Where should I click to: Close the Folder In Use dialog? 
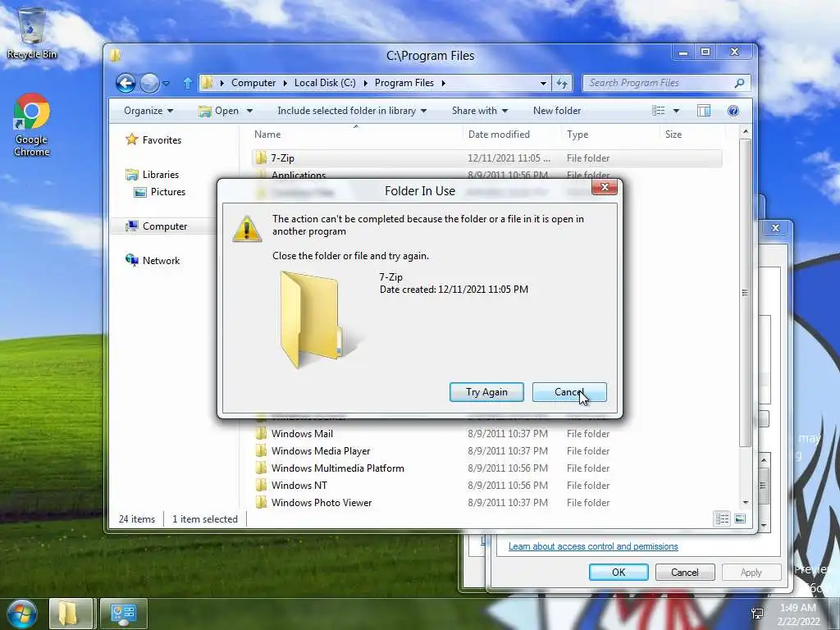[x=605, y=187]
